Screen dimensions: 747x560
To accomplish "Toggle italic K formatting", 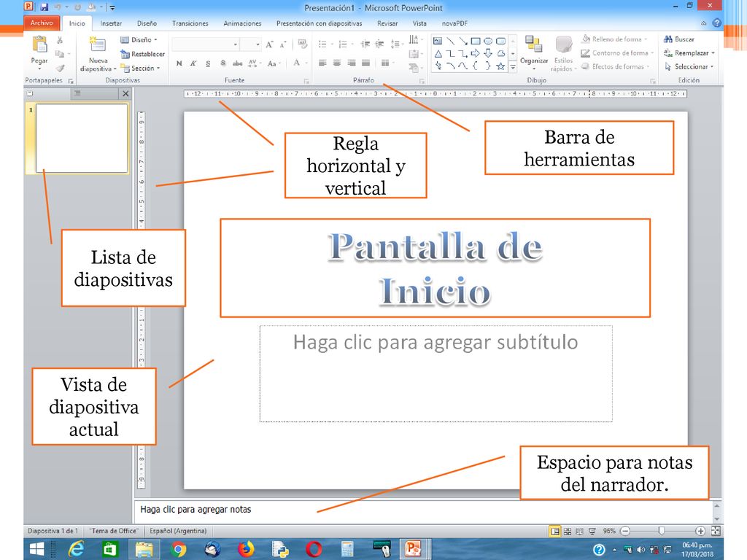I will coord(193,63).
